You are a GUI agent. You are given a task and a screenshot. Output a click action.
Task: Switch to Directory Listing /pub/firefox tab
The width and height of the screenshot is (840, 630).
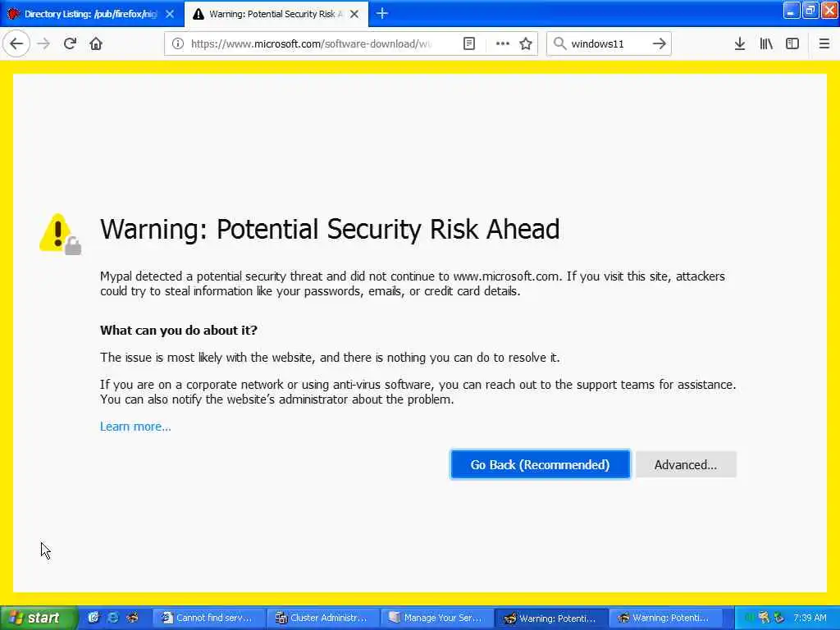92,14
